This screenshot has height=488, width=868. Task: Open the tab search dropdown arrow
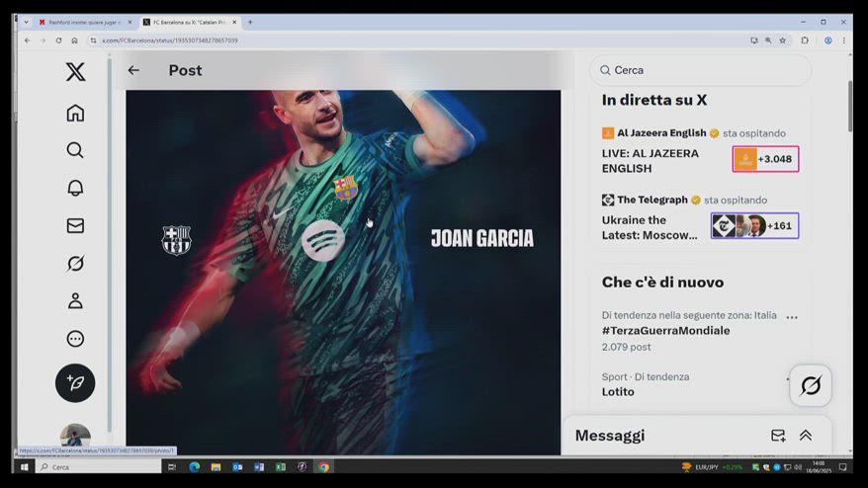click(26, 22)
